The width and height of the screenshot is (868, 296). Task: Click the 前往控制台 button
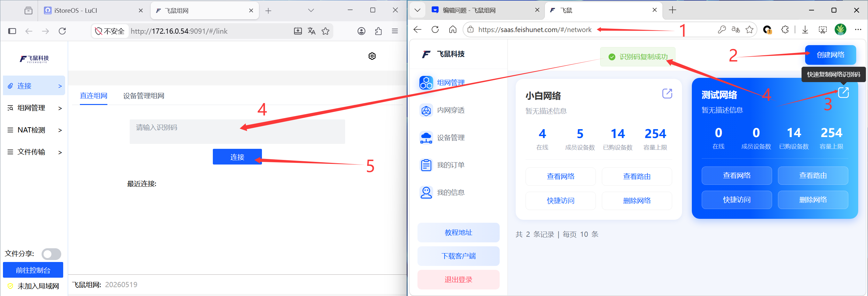(x=33, y=270)
